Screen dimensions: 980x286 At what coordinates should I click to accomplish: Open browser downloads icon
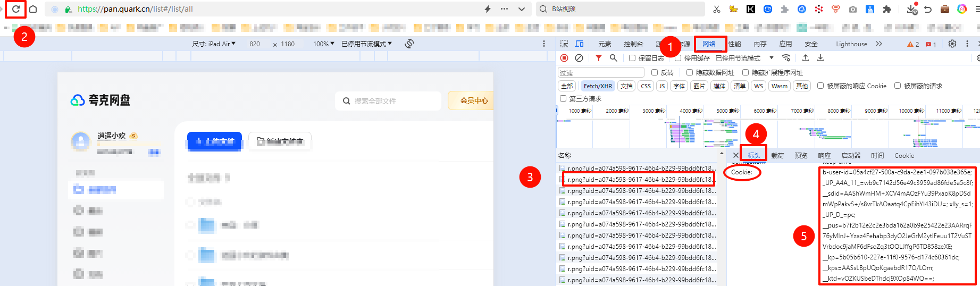(912, 9)
